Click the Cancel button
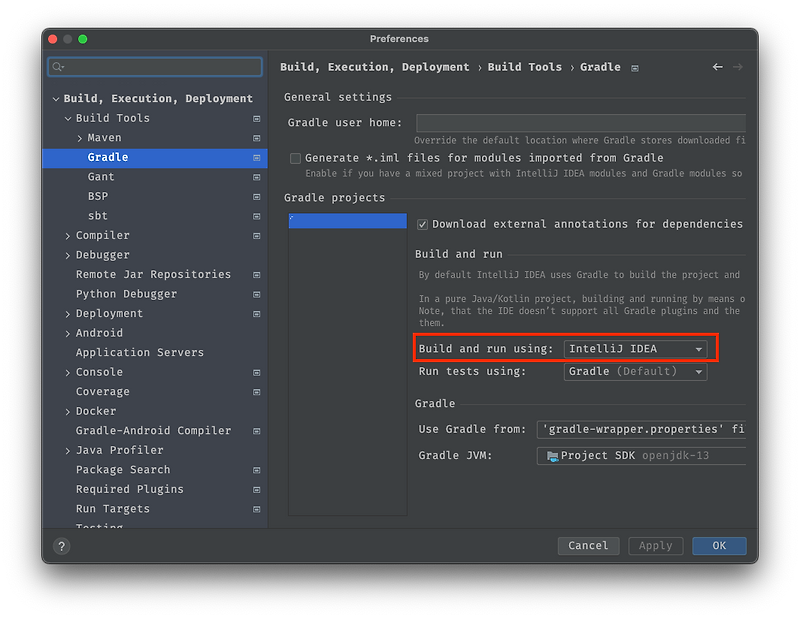The height and width of the screenshot is (619, 800). [588, 546]
